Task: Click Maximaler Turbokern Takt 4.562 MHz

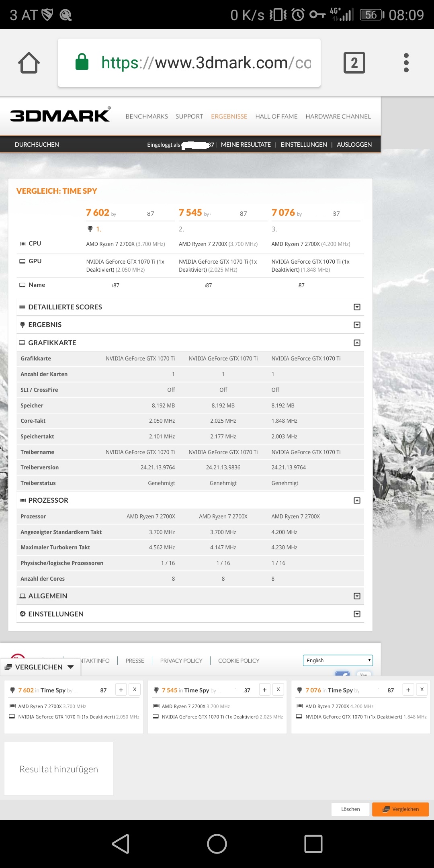Action: click(162, 548)
